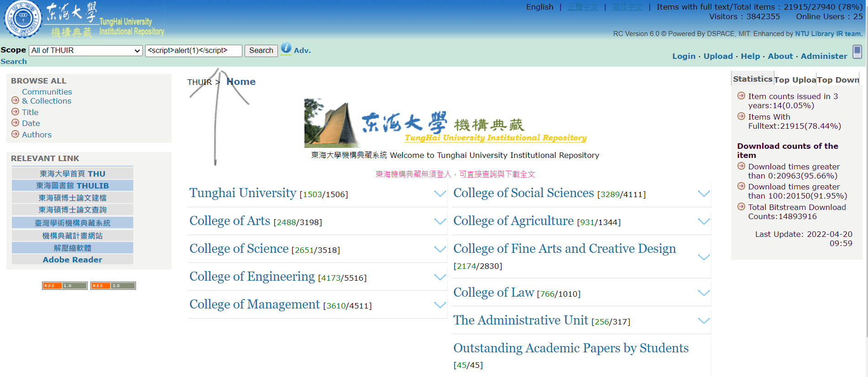868x377 pixels.
Task: Browse all items by Authors
Action: point(37,135)
